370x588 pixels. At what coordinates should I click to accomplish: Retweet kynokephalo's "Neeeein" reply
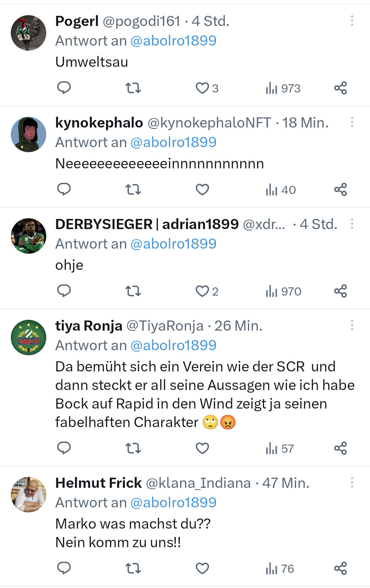click(133, 190)
